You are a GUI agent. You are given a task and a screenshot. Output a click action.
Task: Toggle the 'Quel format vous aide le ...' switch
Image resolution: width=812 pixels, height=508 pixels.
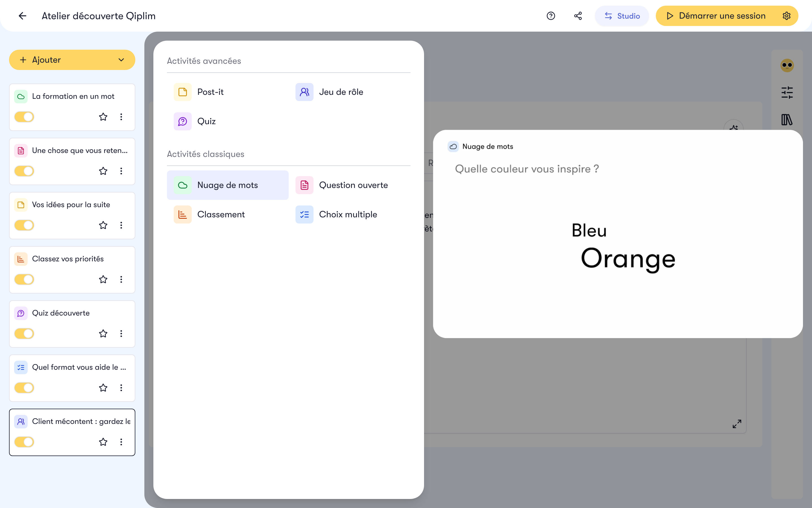pyautogui.click(x=24, y=388)
